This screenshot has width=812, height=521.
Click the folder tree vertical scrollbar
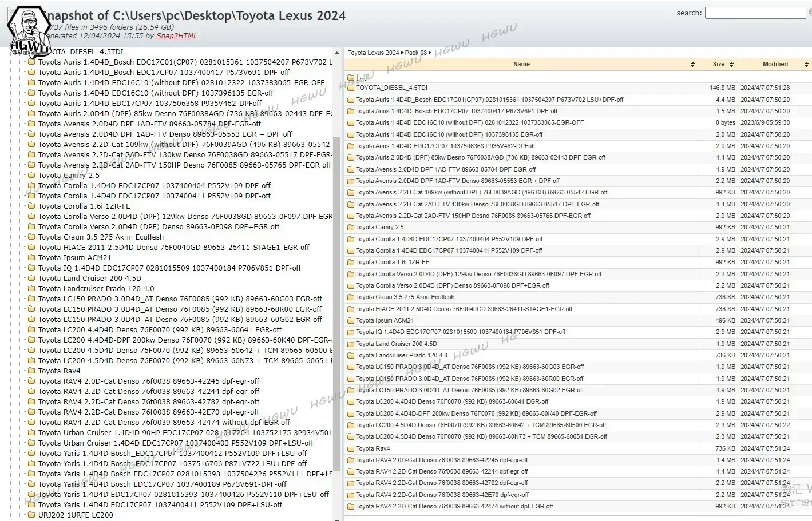(x=336, y=286)
